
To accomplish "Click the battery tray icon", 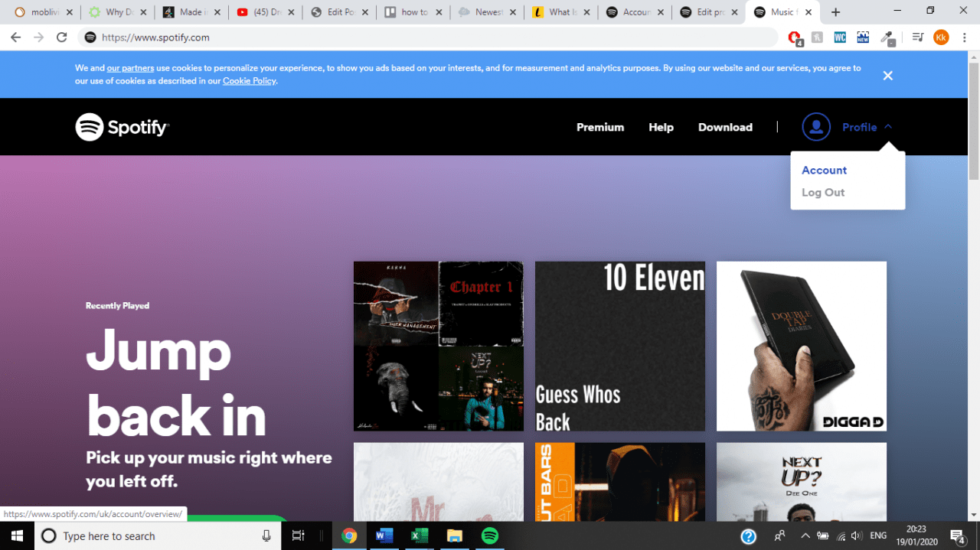I will [824, 535].
